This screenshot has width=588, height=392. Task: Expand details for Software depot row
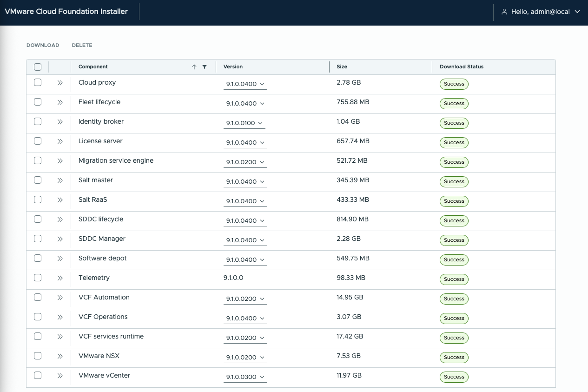(60, 259)
